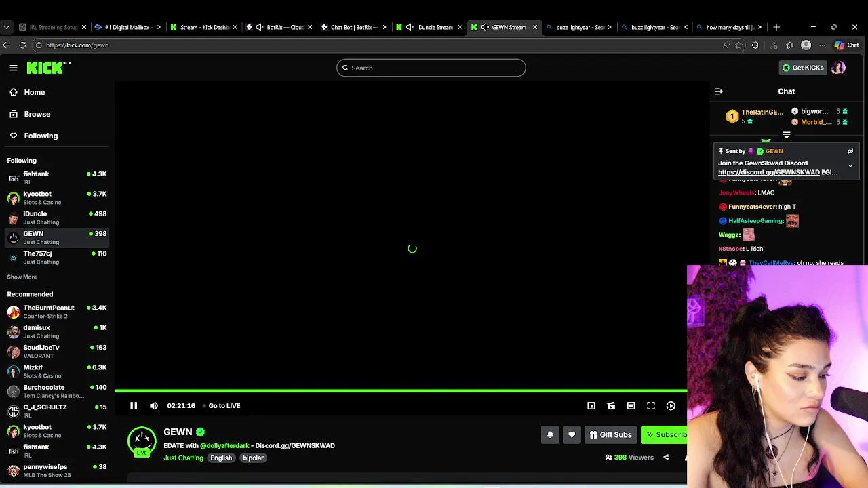Expand Show more followed channels

pos(22,277)
